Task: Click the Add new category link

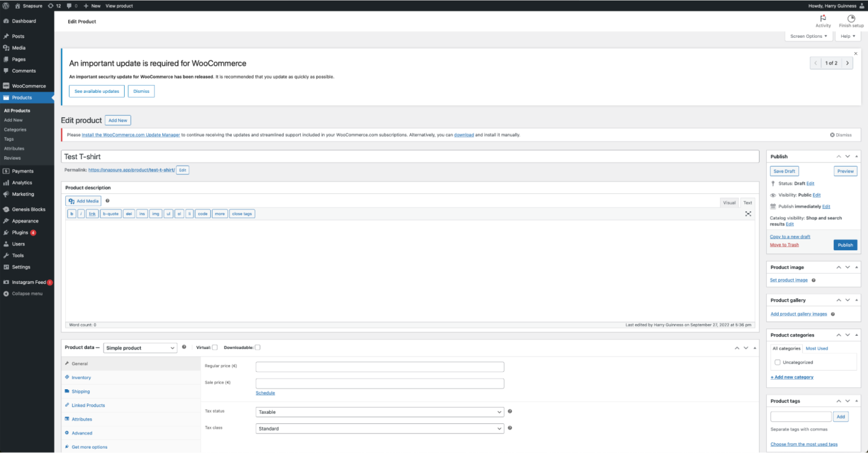Action: point(792,377)
